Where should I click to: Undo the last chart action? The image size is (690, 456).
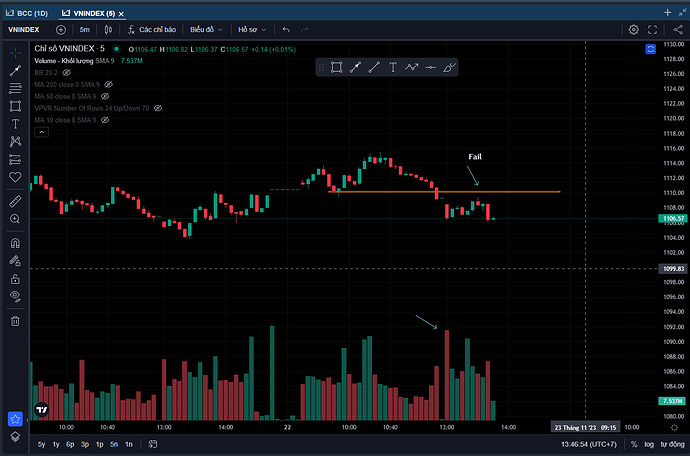coord(286,29)
